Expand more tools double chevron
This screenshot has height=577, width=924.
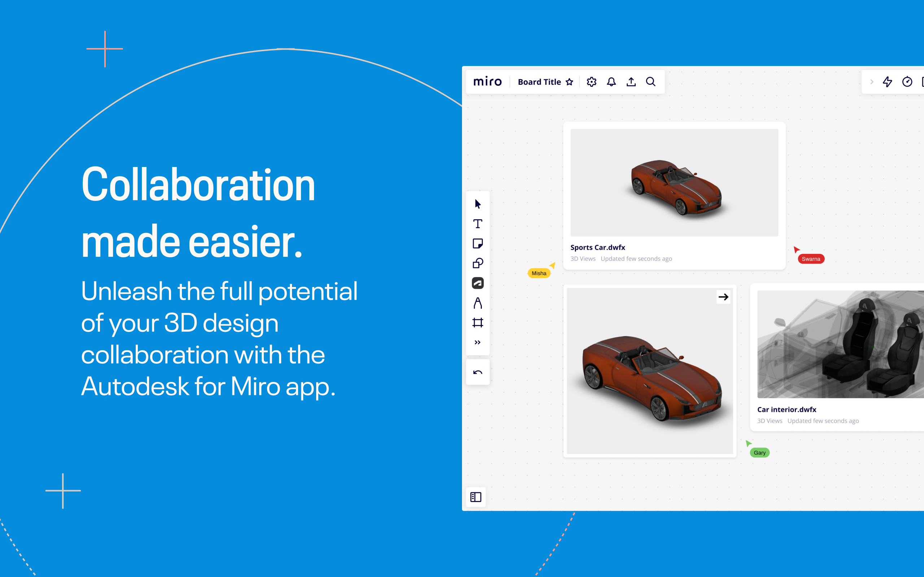tap(478, 342)
